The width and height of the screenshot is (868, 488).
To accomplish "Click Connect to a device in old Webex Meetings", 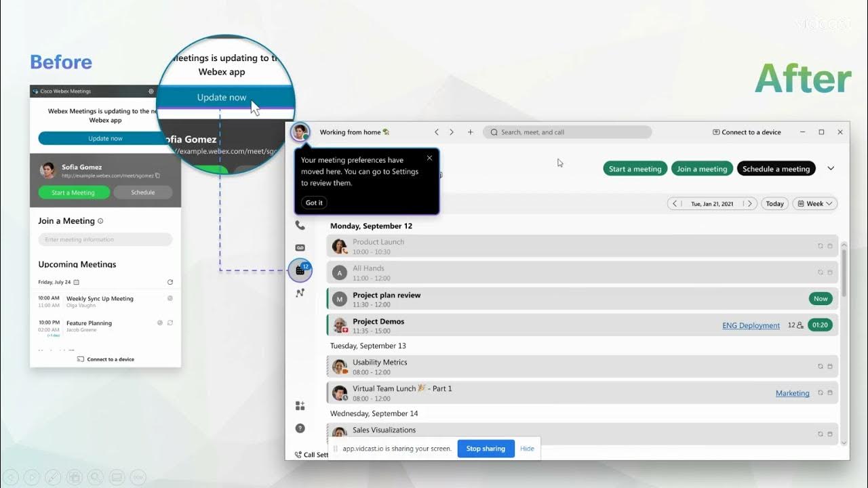I will coord(105,359).
